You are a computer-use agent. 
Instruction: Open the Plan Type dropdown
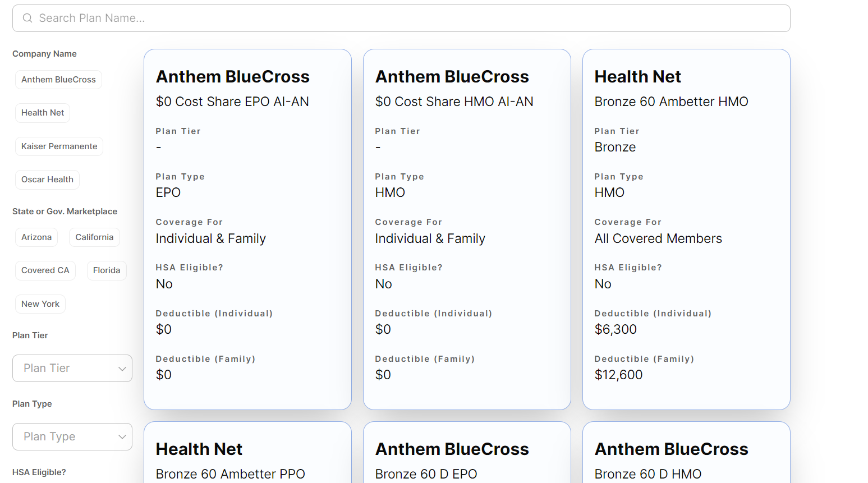(72, 436)
